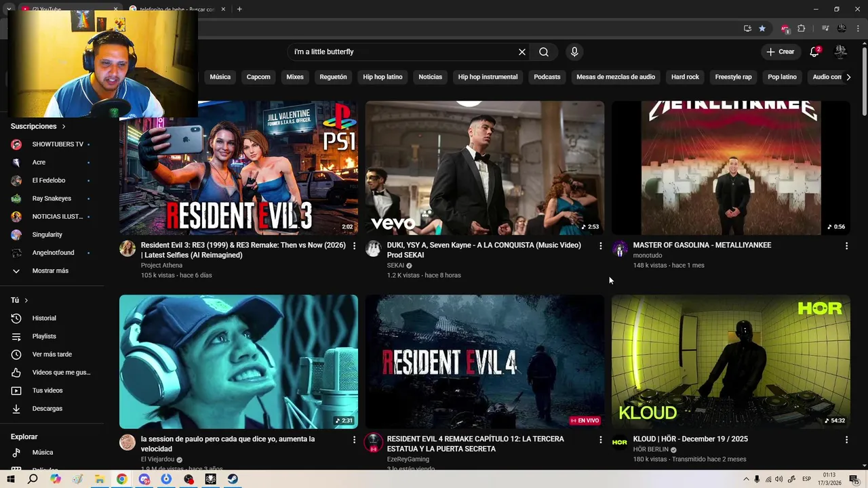The height and width of the screenshot is (488, 868).
Task: Open the Chrome tab search dropdown
Action: (x=9, y=9)
